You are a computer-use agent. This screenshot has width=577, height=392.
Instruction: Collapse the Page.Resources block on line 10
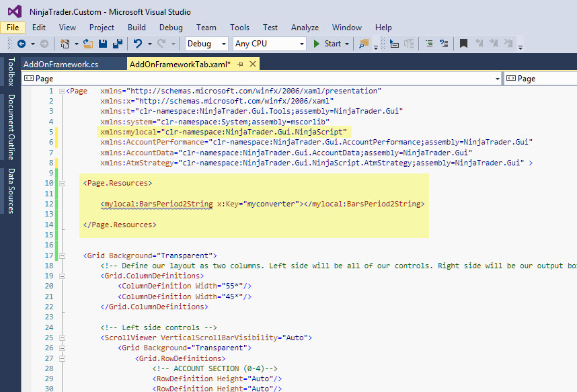pyautogui.click(x=62, y=184)
